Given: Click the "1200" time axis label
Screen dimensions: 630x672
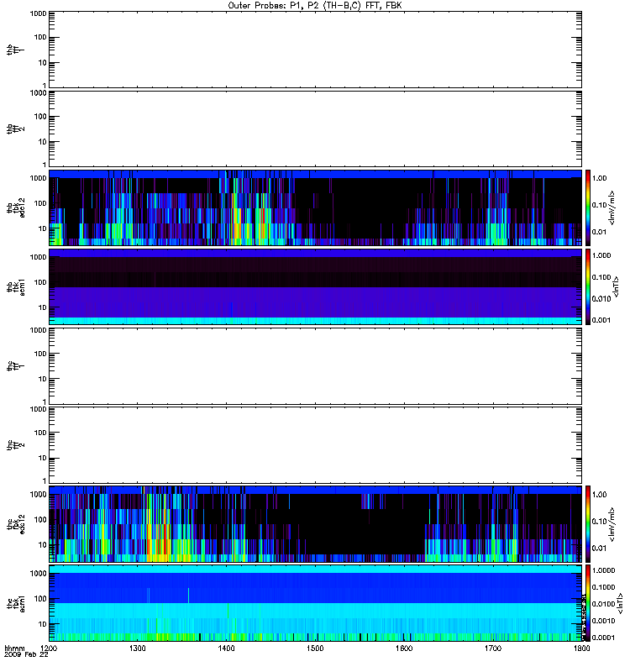Looking at the screenshot, I should coord(49,648).
